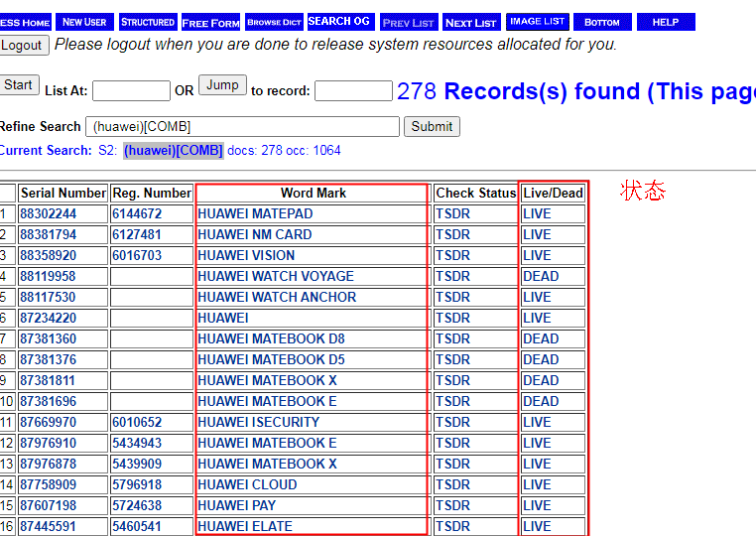Screen dimensions: 756x536
Task: Open serial number 88119958
Action: coord(49,276)
